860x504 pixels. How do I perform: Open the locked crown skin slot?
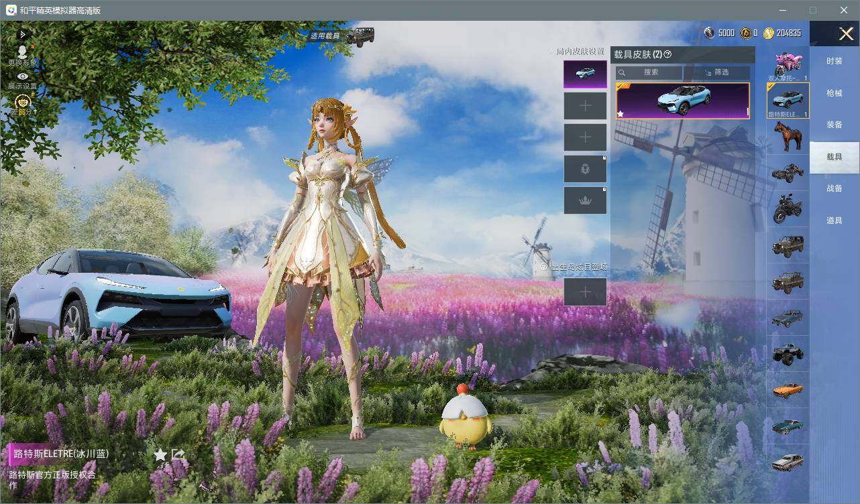pos(585,200)
